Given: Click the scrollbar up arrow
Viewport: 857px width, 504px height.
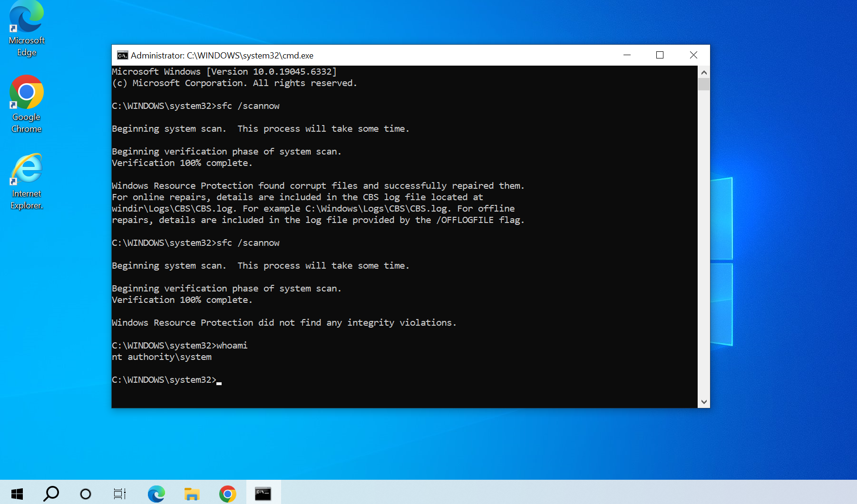Looking at the screenshot, I should 704,72.
